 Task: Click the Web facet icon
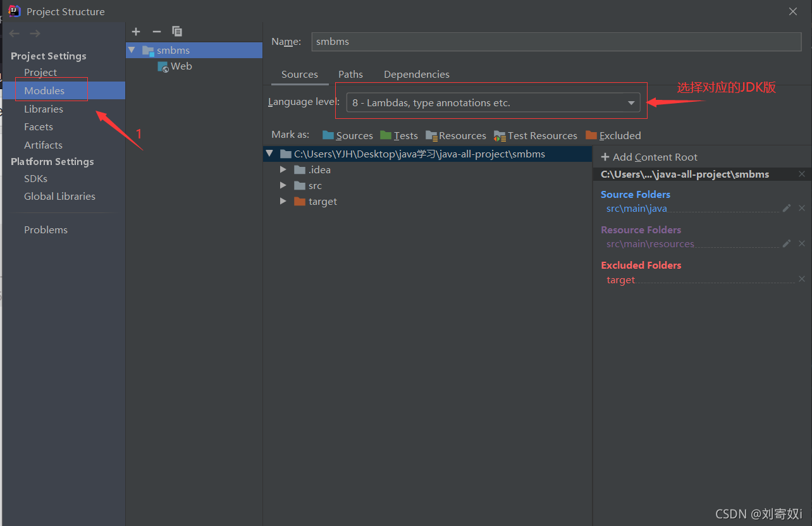[163, 66]
